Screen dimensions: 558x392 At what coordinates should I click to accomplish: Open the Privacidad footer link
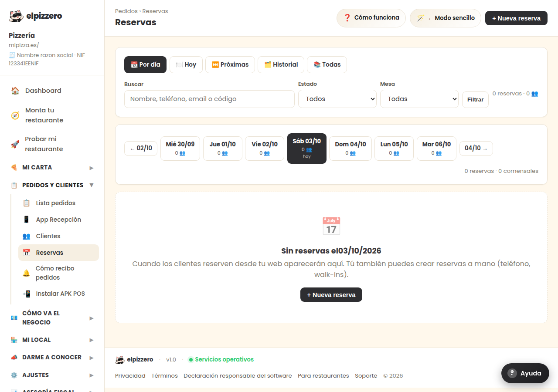130,376
